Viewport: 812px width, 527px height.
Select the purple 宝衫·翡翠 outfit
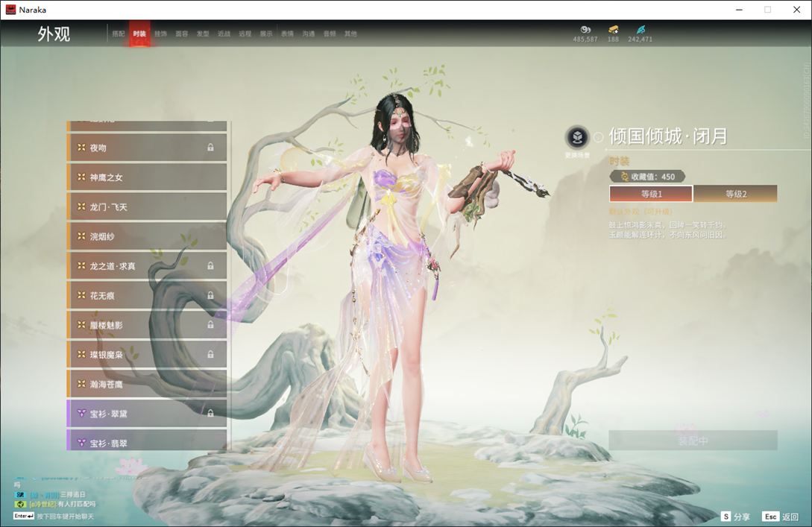click(147, 441)
